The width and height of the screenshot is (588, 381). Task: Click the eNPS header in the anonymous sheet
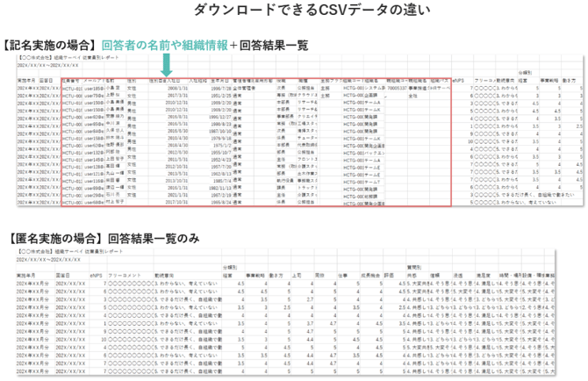96,276
